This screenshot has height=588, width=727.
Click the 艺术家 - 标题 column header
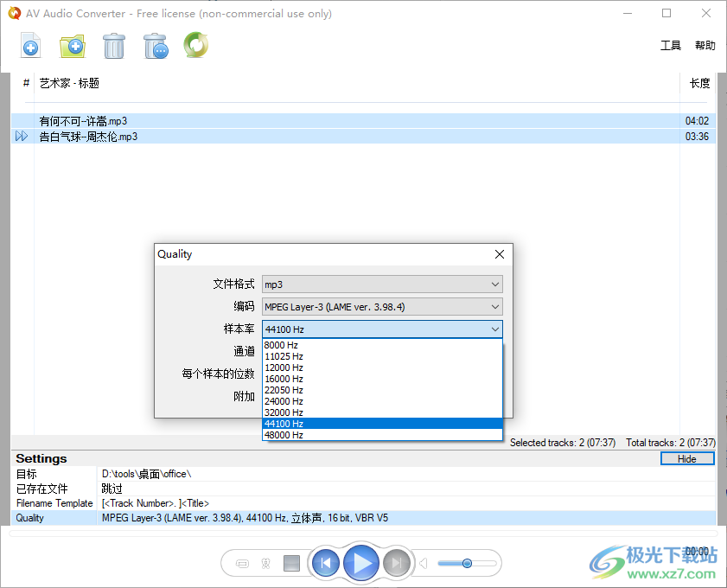pos(69,83)
